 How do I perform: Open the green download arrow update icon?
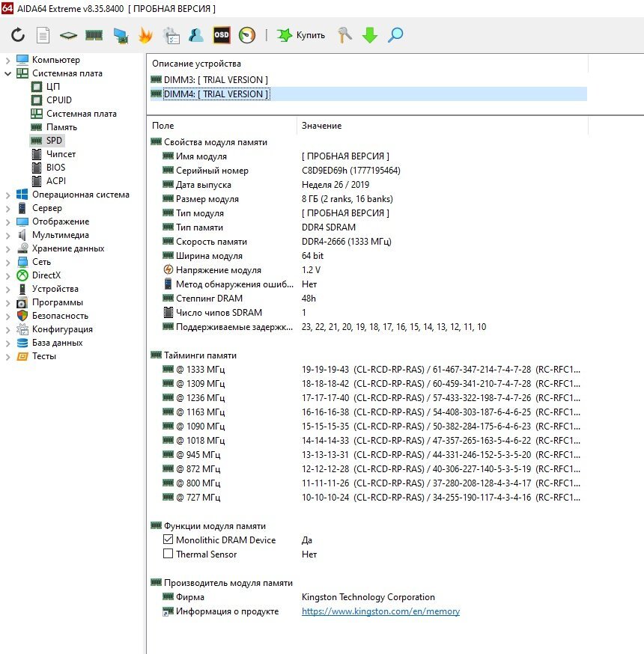[x=369, y=35]
